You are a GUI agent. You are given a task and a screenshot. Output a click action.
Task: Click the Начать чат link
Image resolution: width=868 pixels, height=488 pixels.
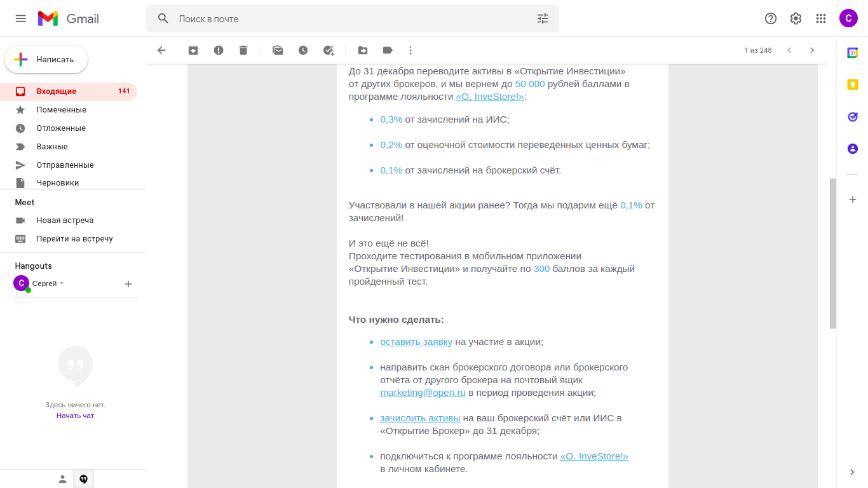[x=75, y=416]
